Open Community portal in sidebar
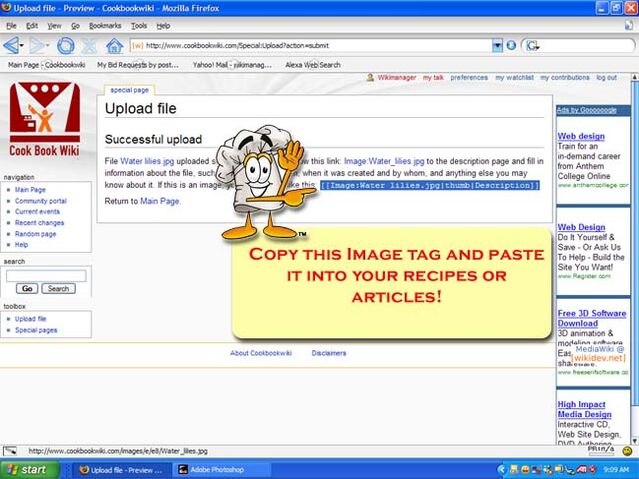The height and width of the screenshot is (479, 639). [41, 201]
